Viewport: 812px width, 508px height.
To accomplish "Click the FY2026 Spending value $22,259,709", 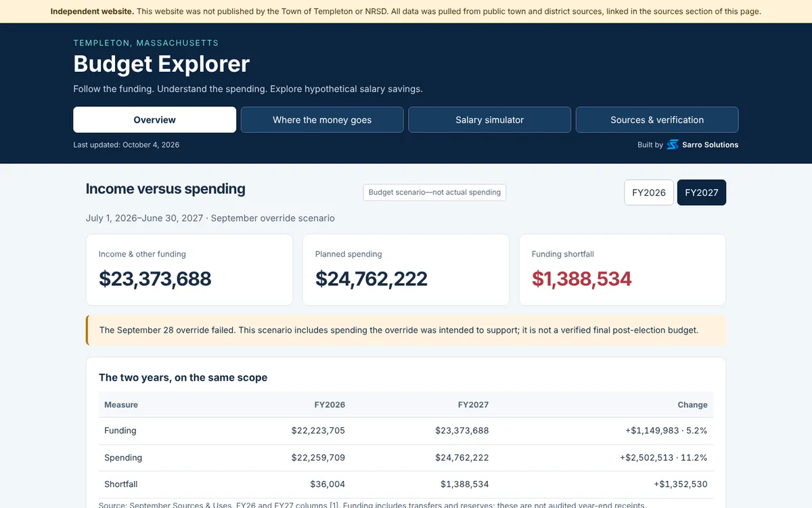I will point(318,458).
